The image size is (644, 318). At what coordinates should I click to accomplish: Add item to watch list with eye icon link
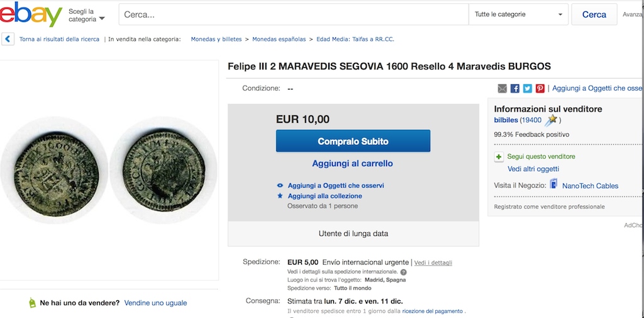tap(336, 186)
